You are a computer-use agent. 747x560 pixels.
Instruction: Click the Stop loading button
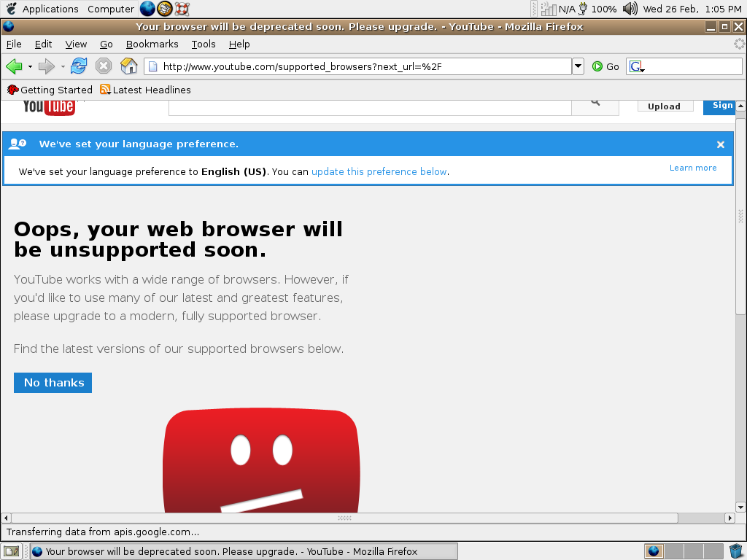tap(104, 66)
